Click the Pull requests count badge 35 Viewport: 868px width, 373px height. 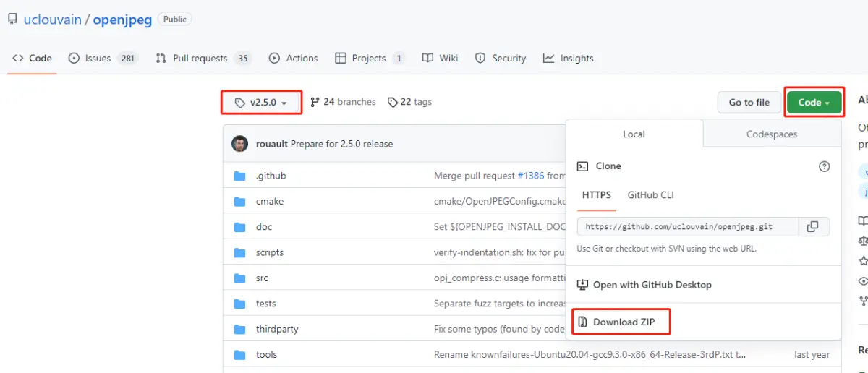(x=242, y=59)
